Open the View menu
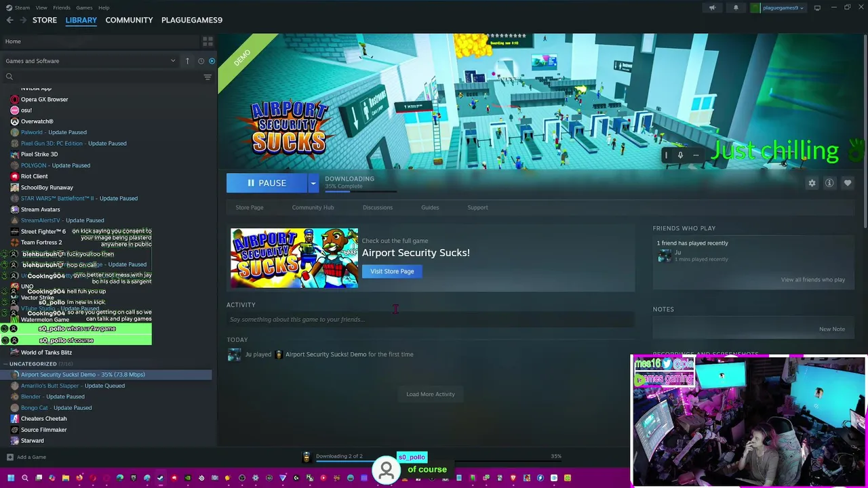This screenshot has width=868, height=488. pos(41,7)
